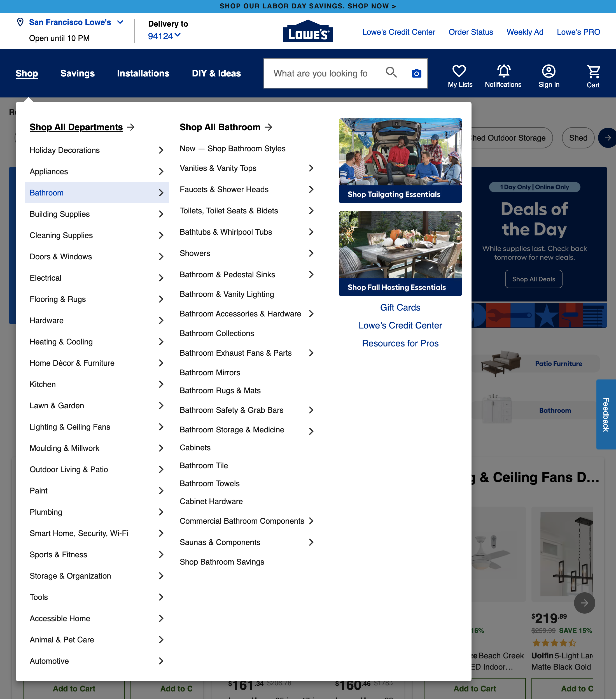Image resolution: width=616 pixels, height=699 pixels.
Task: Open Sign In using the account icon
Action: pos(548,71)
